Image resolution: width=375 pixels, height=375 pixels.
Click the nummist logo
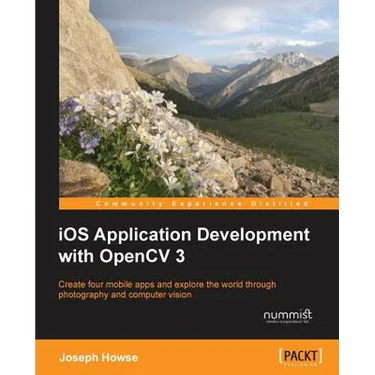point(288,316)
